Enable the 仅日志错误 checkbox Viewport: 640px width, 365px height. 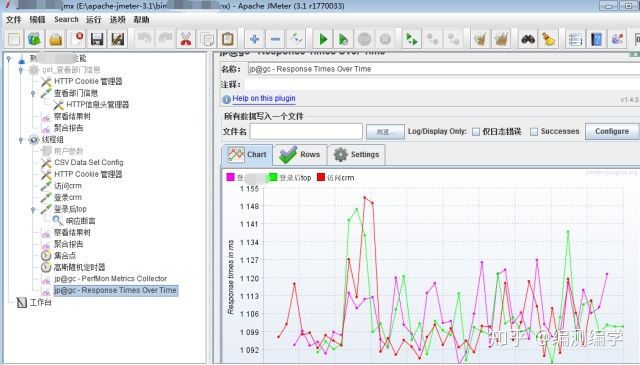[476, 132]
